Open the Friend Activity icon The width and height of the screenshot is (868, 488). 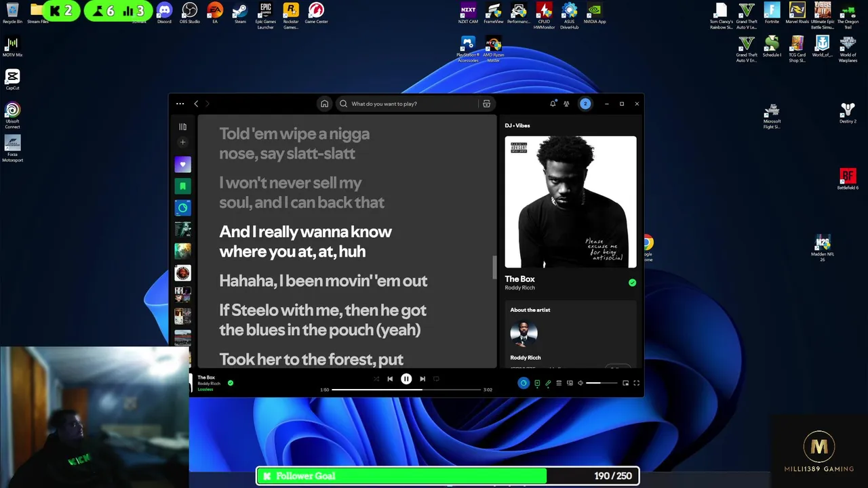[x=566, y=104]
